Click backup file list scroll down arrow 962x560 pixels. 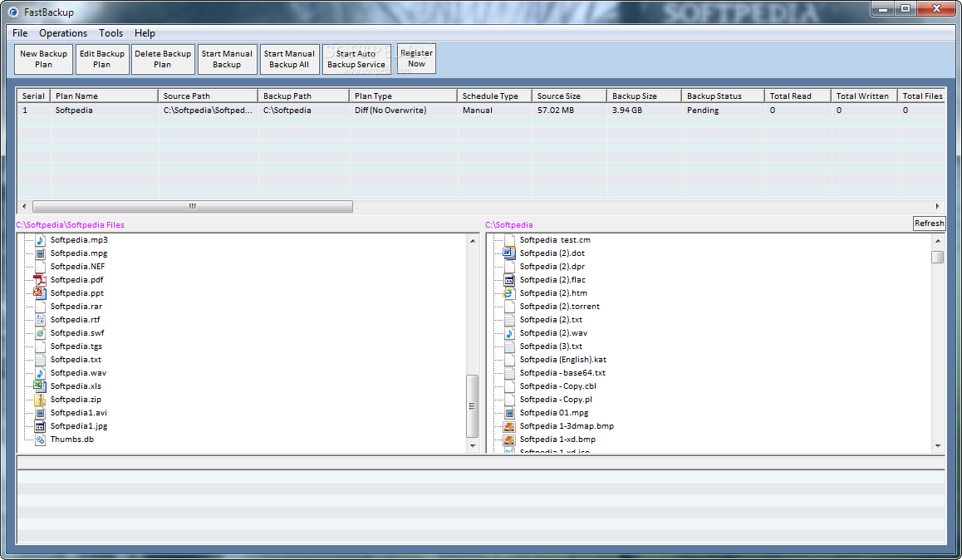click(x=937, y=446)
